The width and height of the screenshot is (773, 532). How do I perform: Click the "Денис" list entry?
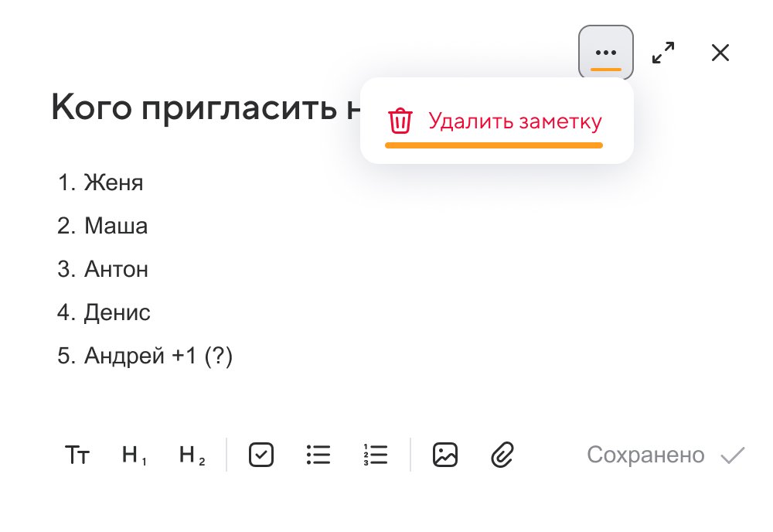tap(117, 313)
